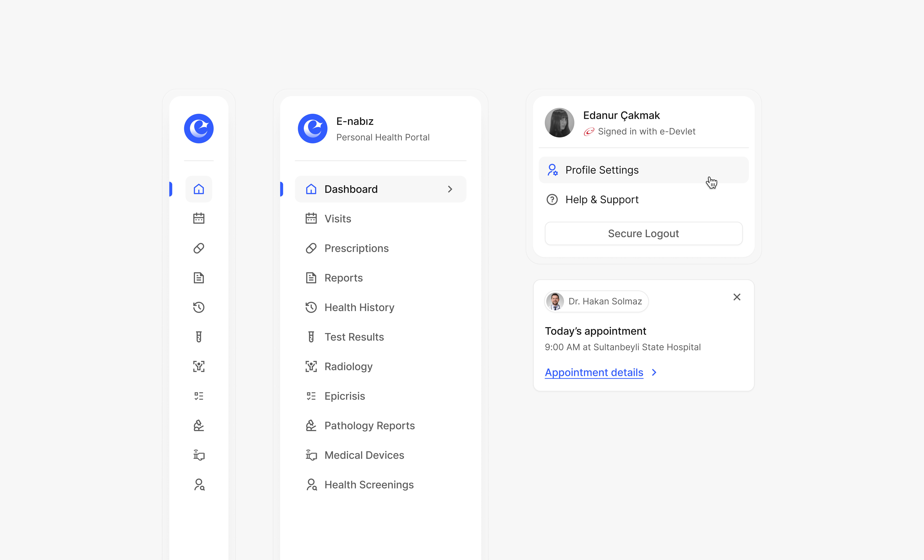Screen dimensions: 924x560
Task: Select the Pathology Reports icon in collapsed sidebar
Action: tap(199, 425)
